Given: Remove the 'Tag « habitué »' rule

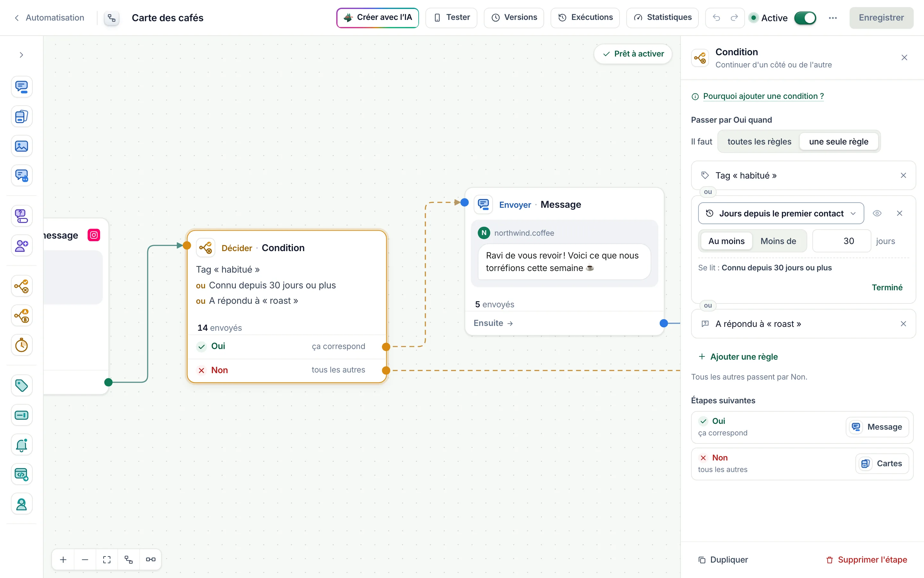Looking at the screenshot, I should click(903, 175).
